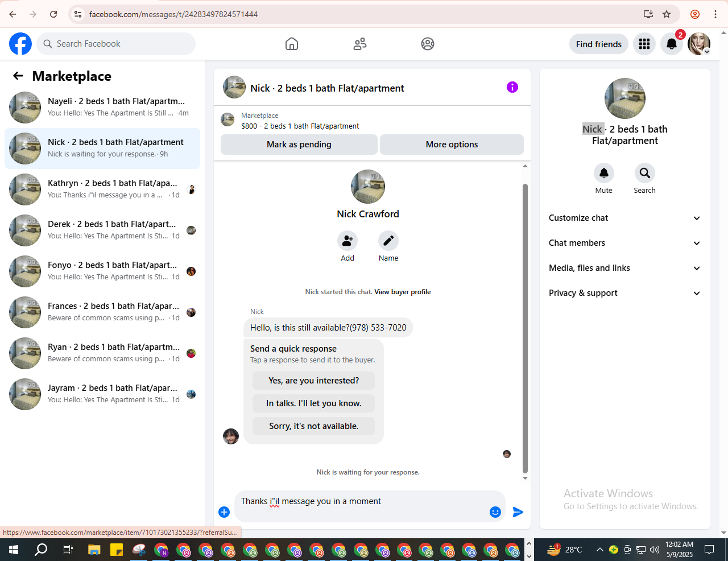Expand the Customize chat section
The width and height of the screenshot is (728, 561).
[x=625, y=218]
